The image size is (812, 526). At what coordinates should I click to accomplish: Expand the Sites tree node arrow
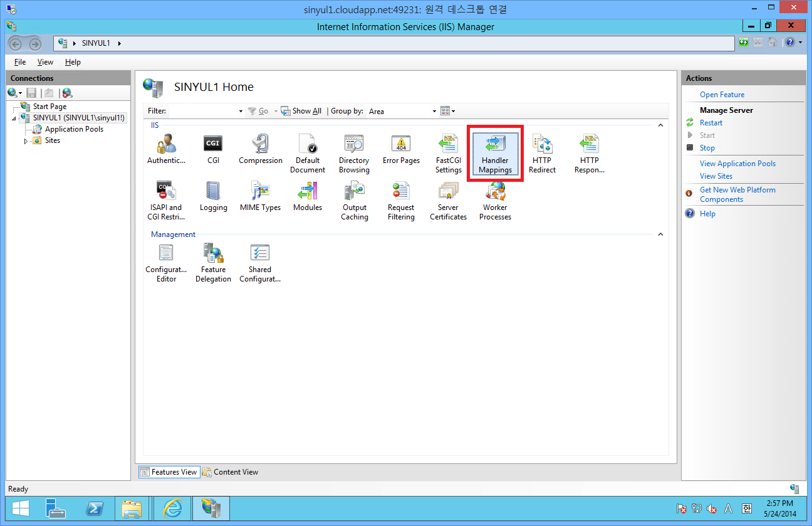click(26, 141)
